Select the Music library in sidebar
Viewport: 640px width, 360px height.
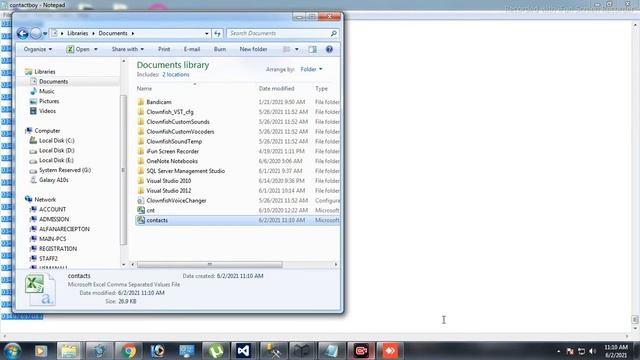(x=47, y=91)
